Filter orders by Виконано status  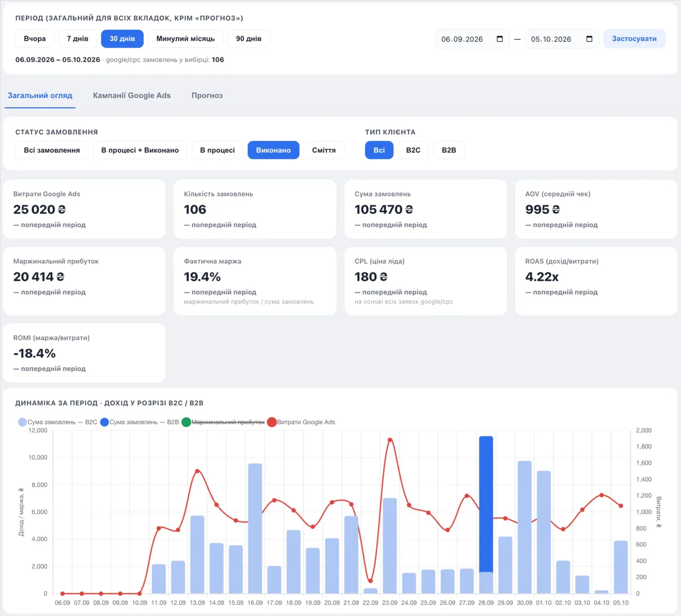(x=273, y=150)
